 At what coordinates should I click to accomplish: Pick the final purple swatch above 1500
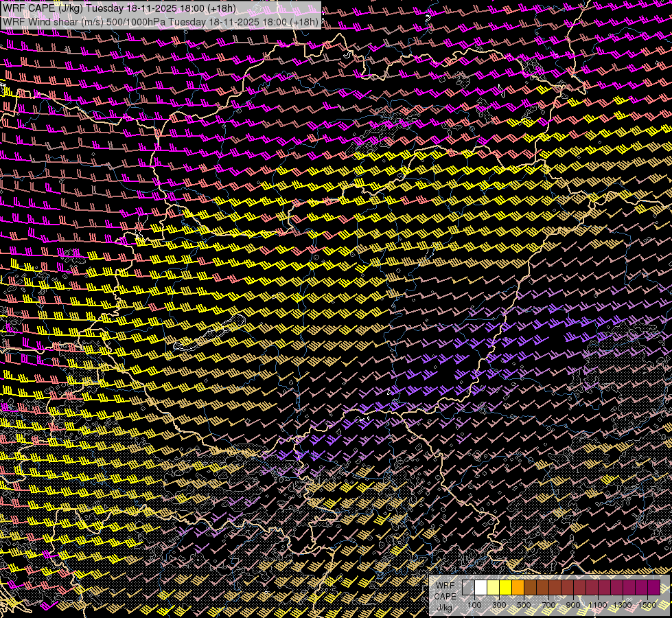(654, 587)
